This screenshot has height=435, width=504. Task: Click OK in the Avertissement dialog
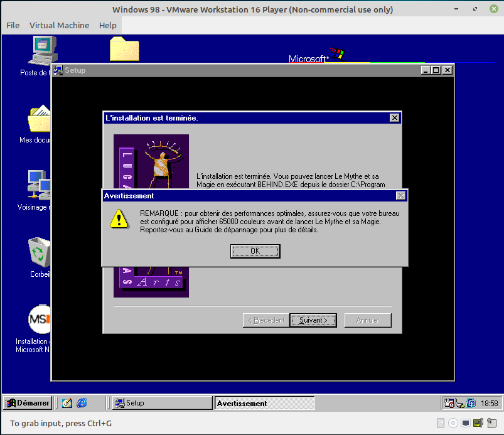[255, 251]
